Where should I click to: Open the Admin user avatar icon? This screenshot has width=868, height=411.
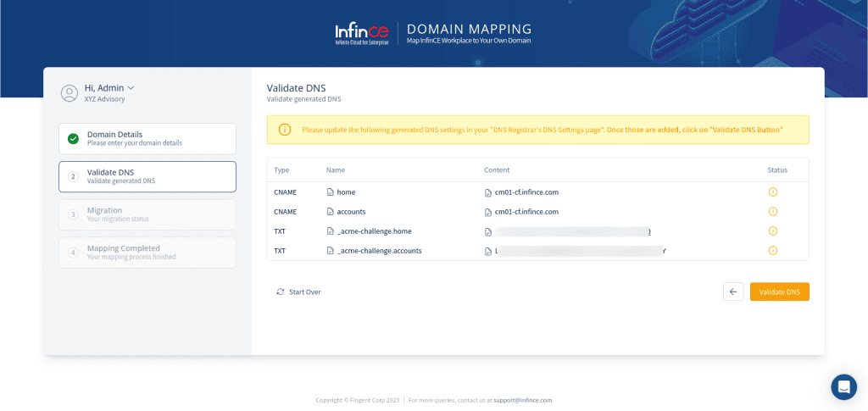(70, 93)
